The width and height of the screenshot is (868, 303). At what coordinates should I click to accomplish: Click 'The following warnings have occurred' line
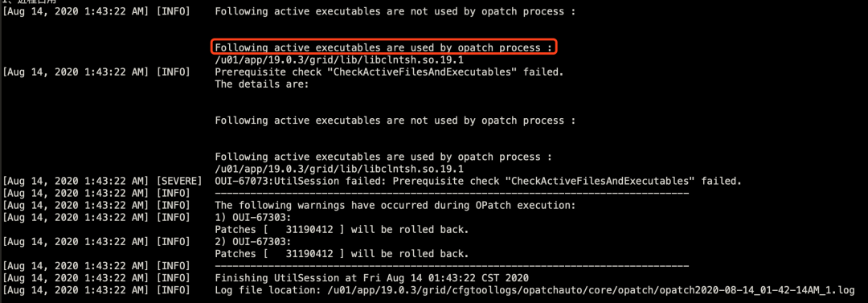click(x=395, y=206)
